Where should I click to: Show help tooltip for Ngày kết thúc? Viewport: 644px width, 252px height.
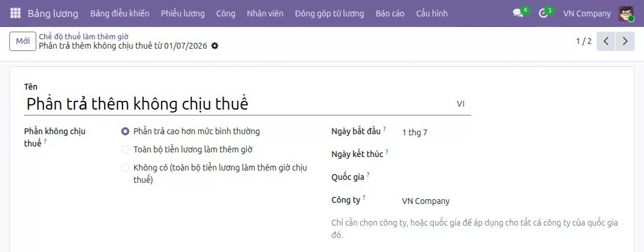387,151
